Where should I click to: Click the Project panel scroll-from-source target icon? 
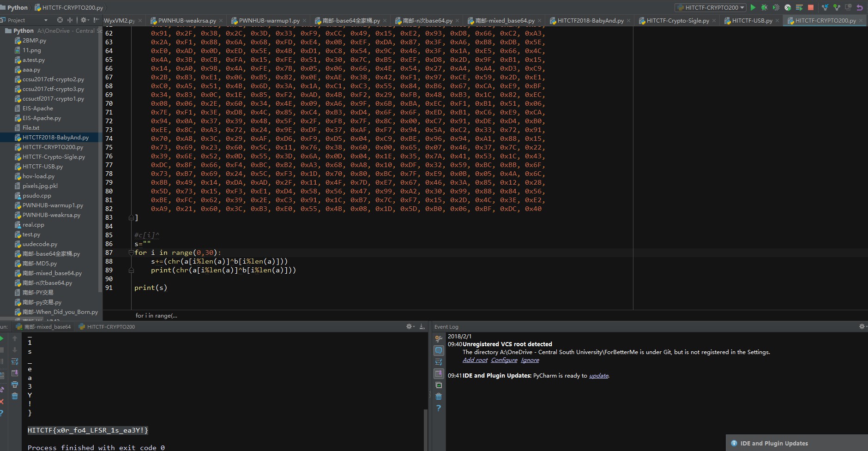click(x=60, y=20)
